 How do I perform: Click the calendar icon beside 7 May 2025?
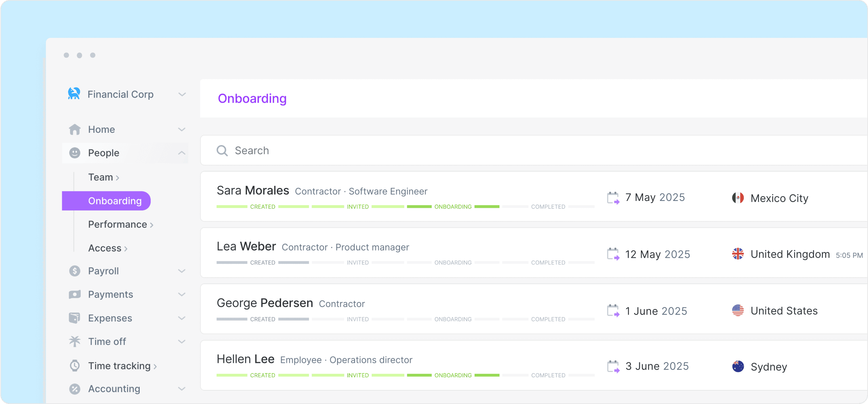[613, 198]
